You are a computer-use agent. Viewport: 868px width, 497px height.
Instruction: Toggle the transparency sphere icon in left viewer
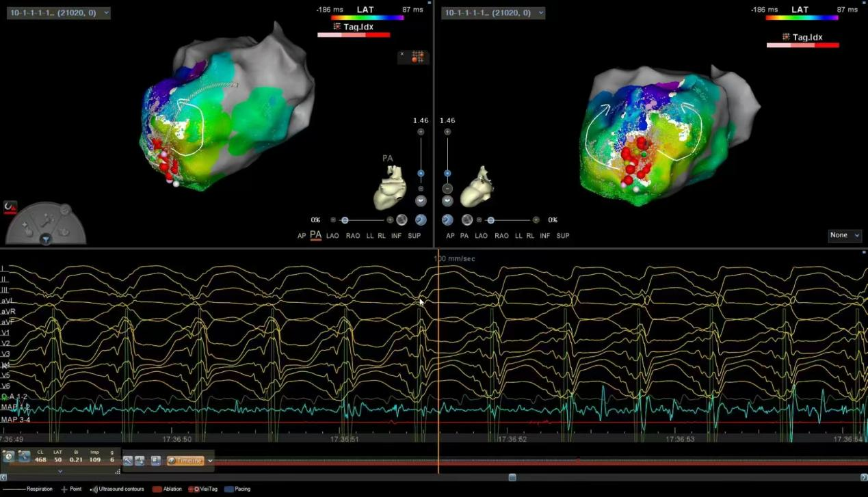402,220
